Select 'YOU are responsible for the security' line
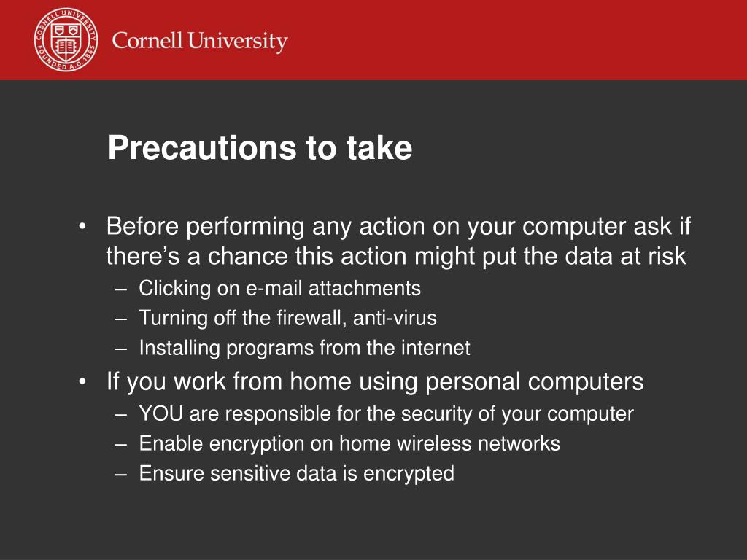Image resolution: width=747 pixels, height=560 pixels. pos(387,414)
